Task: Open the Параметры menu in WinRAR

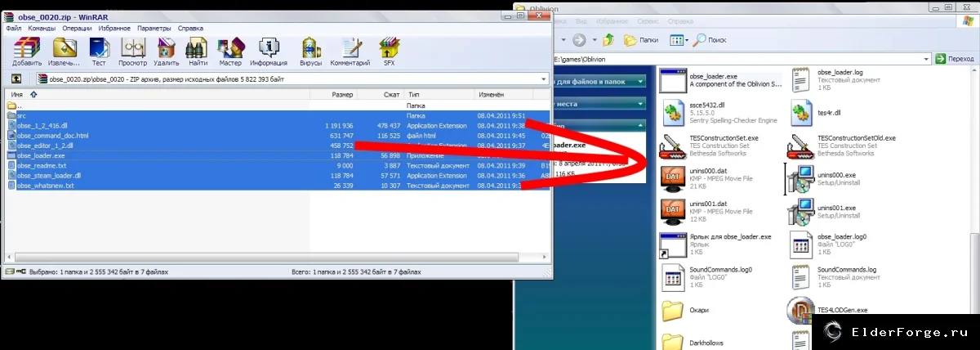Action: pyautogui.click(x=154, y=28)
